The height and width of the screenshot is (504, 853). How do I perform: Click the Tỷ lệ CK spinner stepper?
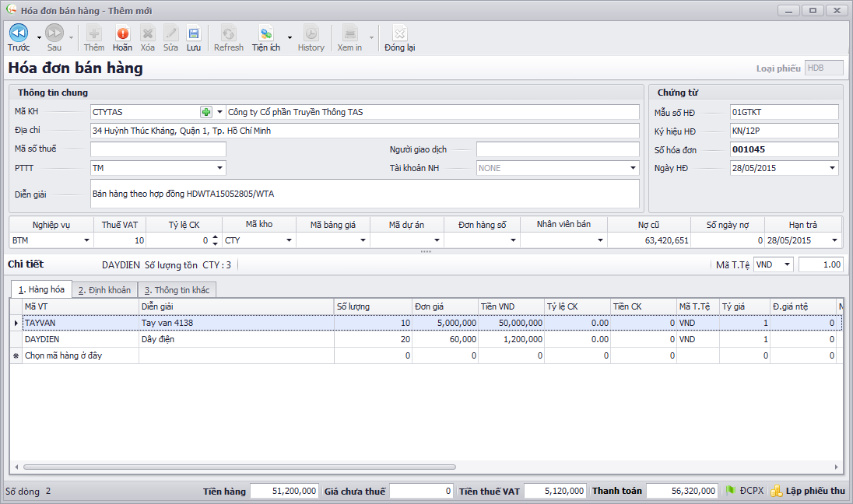214,241
